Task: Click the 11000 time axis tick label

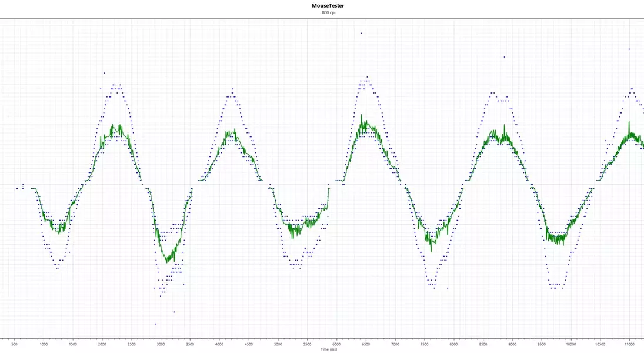Action: coord(629,344)
